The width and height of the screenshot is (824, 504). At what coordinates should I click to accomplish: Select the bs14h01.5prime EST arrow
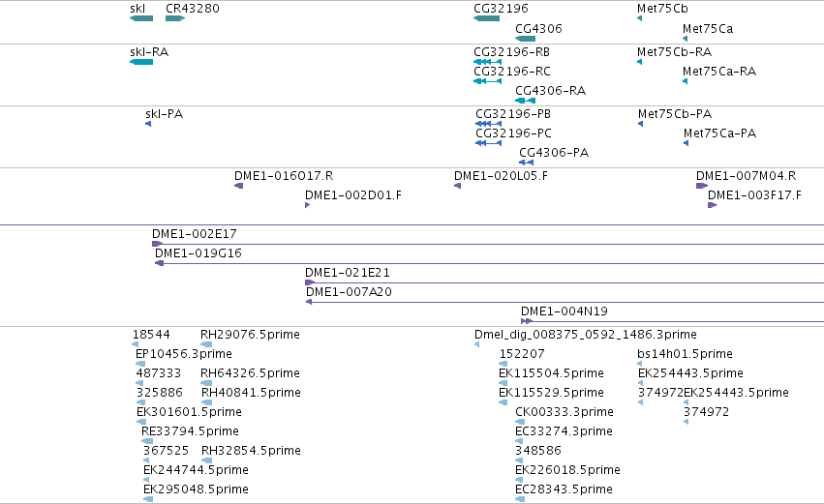[640, 364]
